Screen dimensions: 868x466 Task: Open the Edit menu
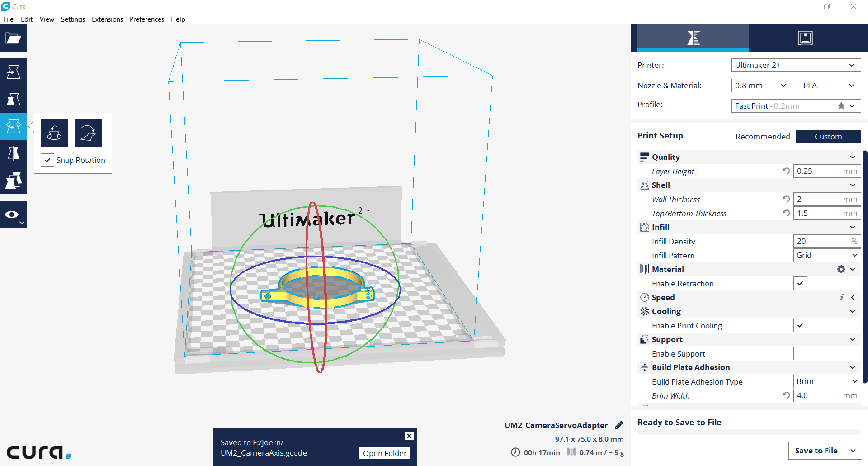click(27, 19)
